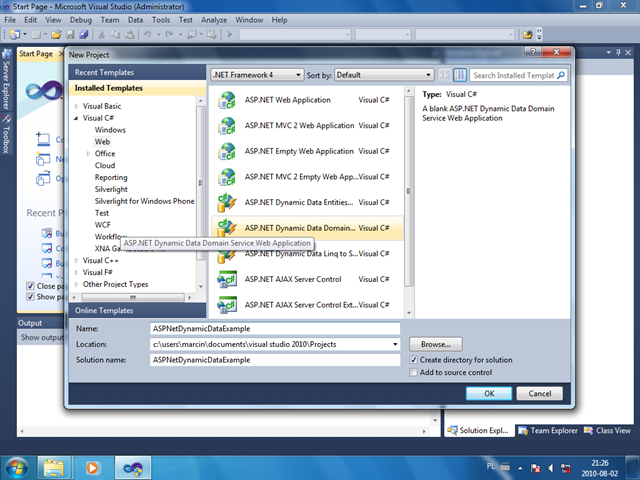Open the Debug menu

point(80,20)
